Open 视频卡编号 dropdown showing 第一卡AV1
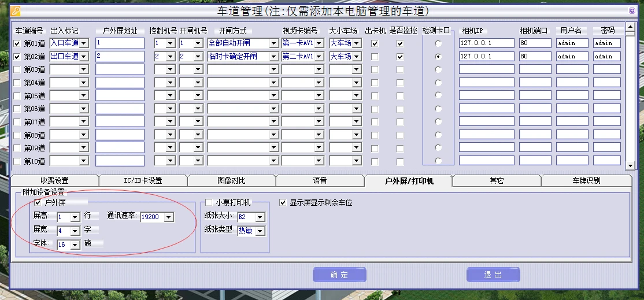Image resolution: width=644 pixels, height=300 pixels. point(319,43)
